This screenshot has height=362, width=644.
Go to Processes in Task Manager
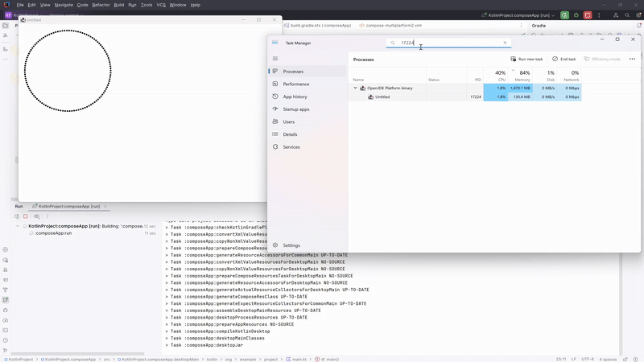(308, 72)
